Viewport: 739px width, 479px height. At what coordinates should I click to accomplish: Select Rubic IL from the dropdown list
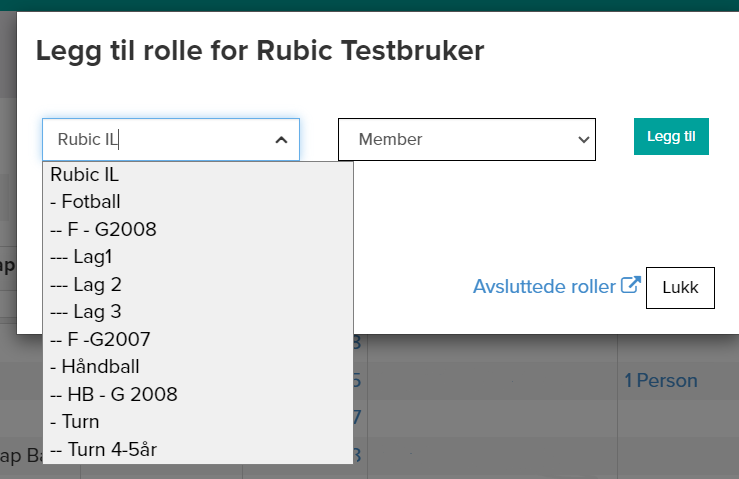point(198,175)
